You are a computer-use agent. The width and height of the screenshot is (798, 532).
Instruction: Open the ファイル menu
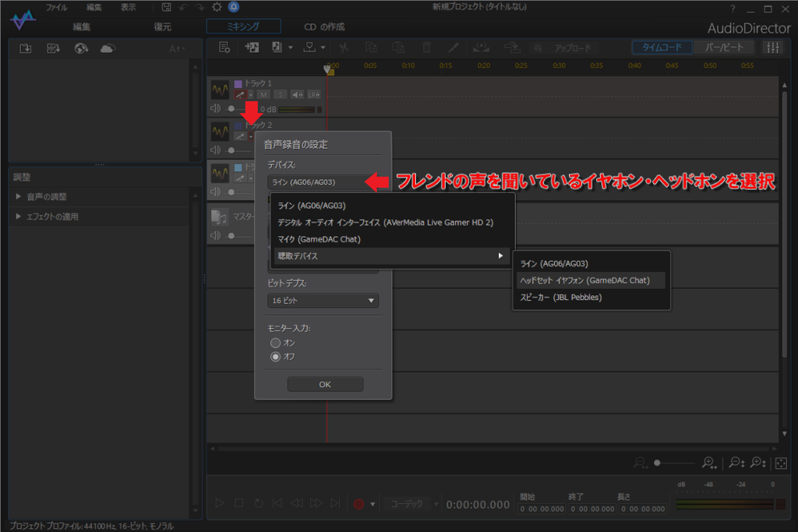(56, 7)
